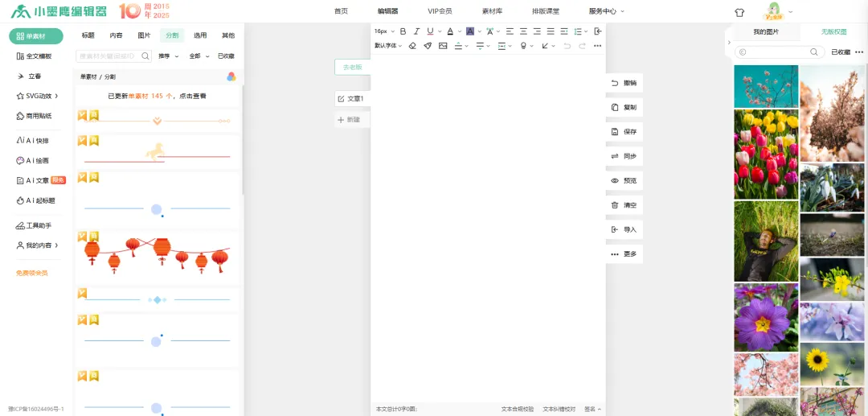Click the line height icon
868x416 pixels.
click(578, 31)
